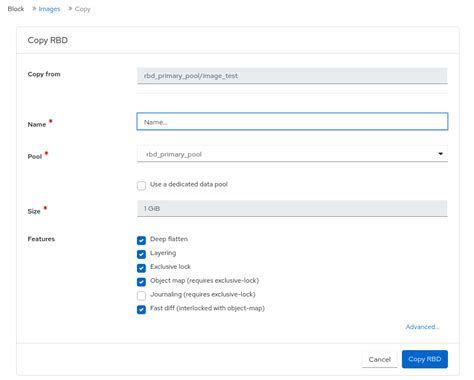Click the Copy breadcrumb item
This screenshot has width=474, height=380.
pos(83,9)
